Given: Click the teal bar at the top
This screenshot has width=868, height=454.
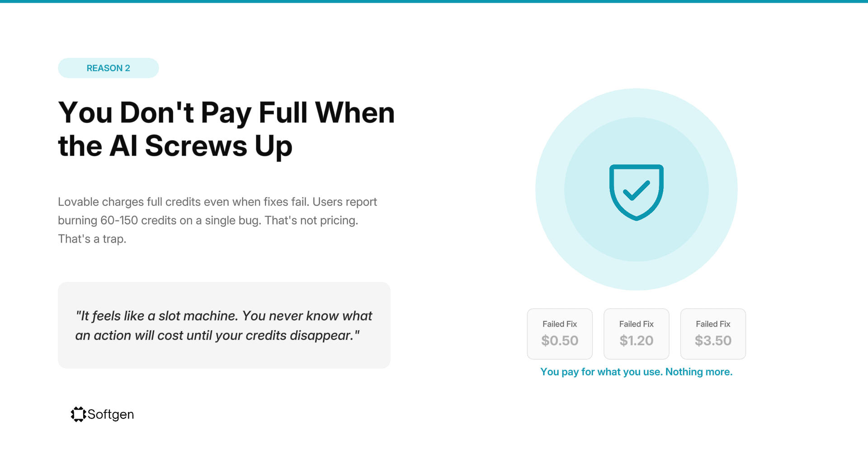Looking at the screenshot, I should tap(434, 1).
